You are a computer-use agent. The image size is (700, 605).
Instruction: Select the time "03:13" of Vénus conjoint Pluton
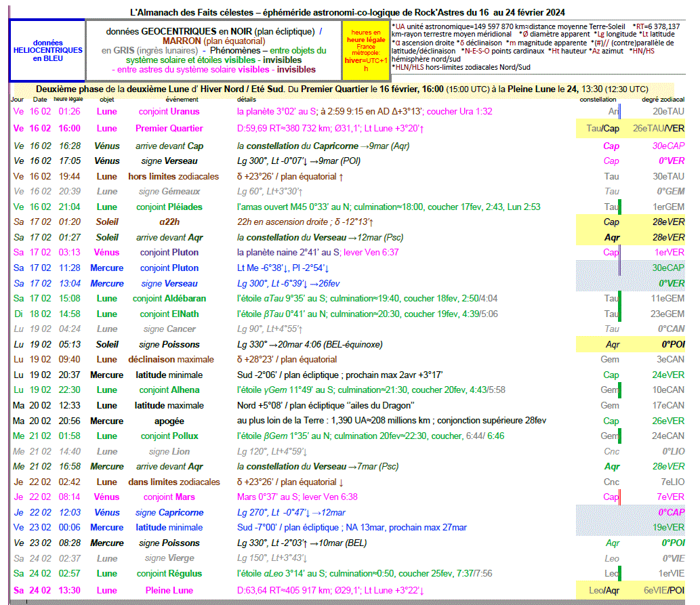(70, 252)
